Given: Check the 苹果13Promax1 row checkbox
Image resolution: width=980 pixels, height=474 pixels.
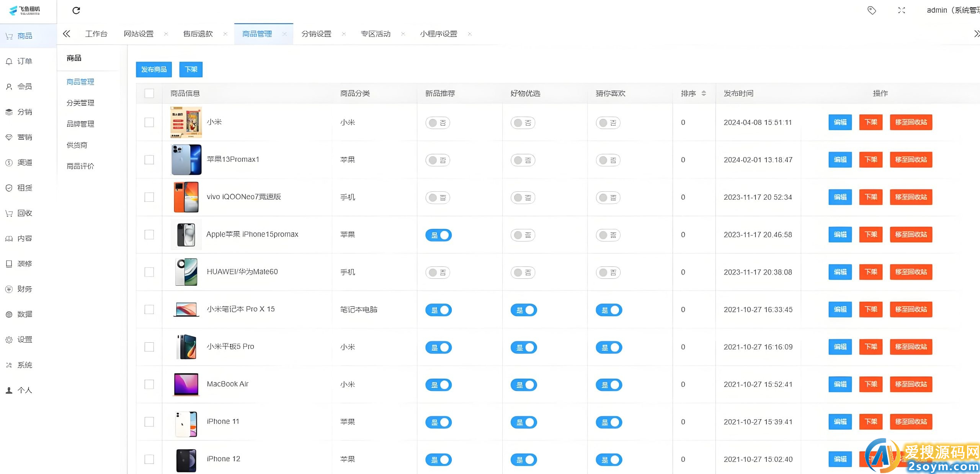Looking at the screenshot, I should pos(149,160).
